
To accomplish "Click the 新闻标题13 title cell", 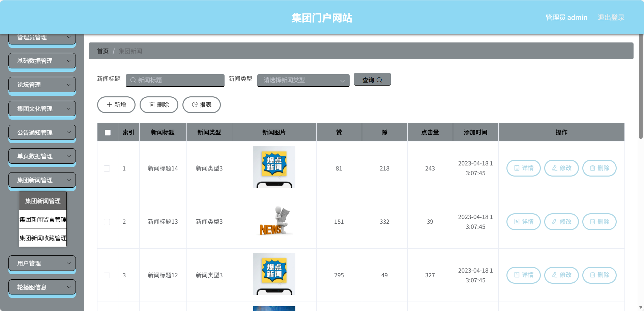I will coord(163,222).
